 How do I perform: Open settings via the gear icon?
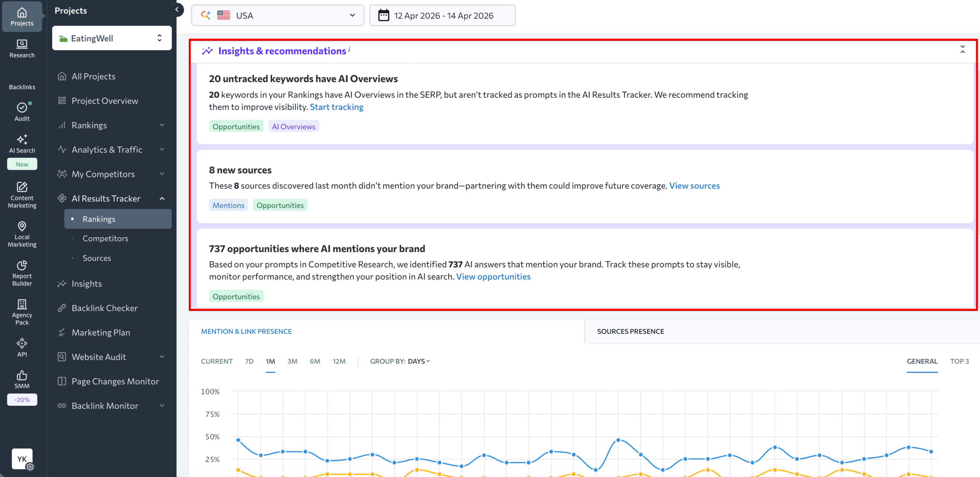30,467
